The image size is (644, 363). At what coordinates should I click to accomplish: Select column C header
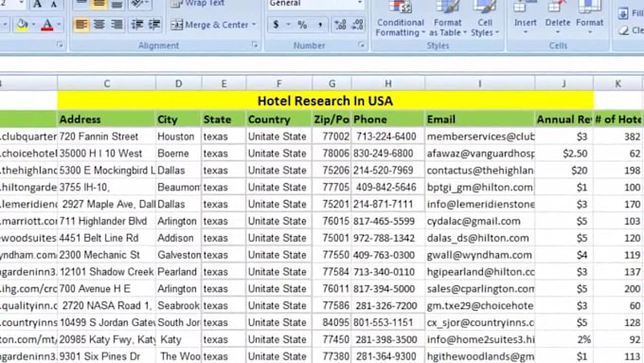point(107,83)
